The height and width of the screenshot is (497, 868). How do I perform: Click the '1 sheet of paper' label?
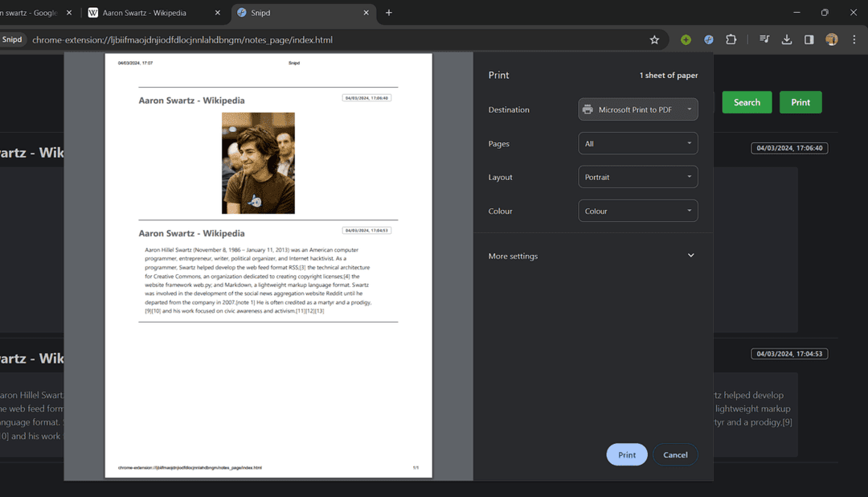(x=669, y=76)
